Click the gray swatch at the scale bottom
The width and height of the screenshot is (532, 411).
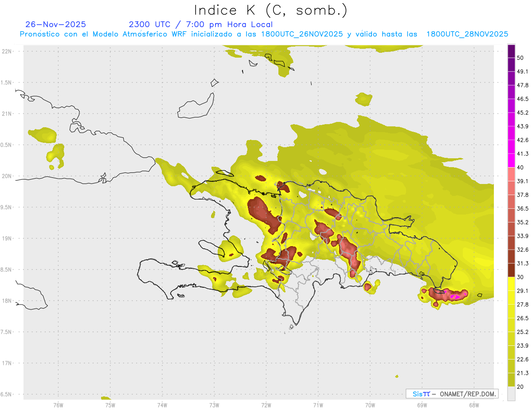[x=511, y=394]
